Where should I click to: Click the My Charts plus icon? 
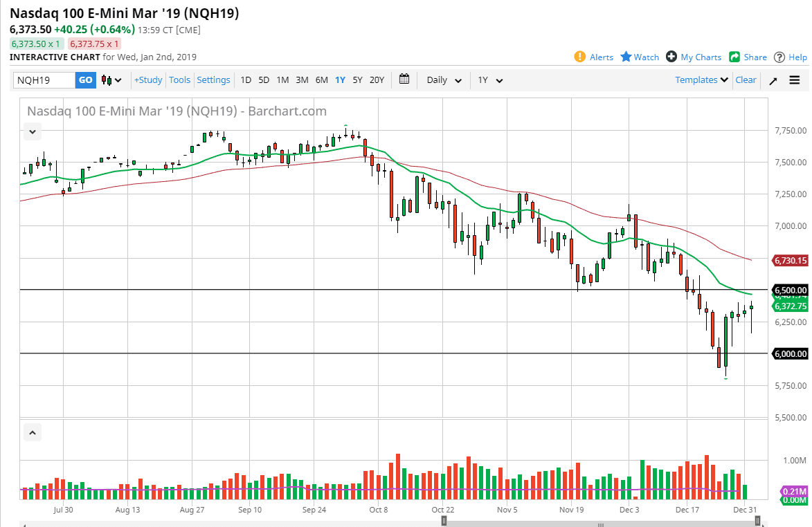[670, 57]
